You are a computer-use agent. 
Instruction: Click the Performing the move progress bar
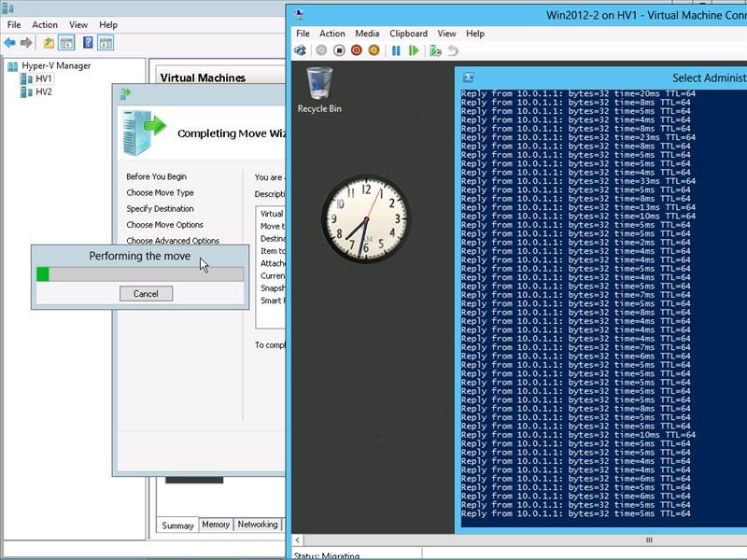point(140,274)
